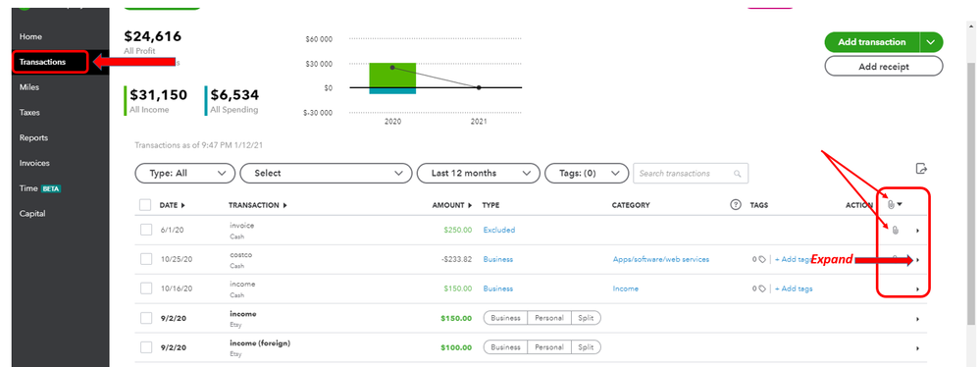
Task: Click the search magnifier icon
Action: pos(738,174)
